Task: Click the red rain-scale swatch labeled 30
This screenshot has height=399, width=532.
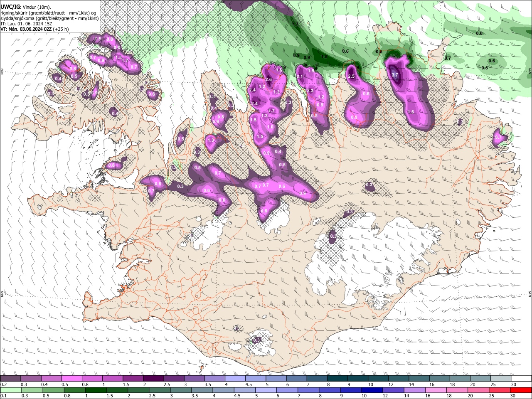Action: [x=520, y=390]
